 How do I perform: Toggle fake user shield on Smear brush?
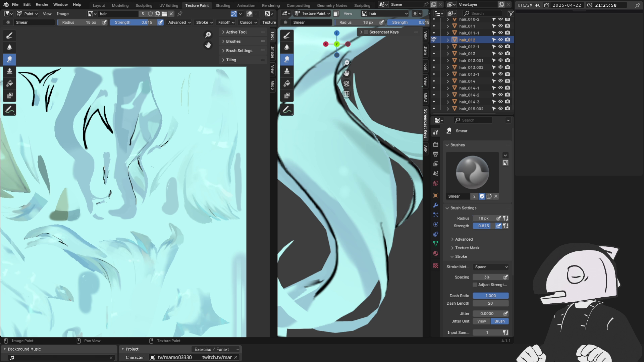(482, 196)
